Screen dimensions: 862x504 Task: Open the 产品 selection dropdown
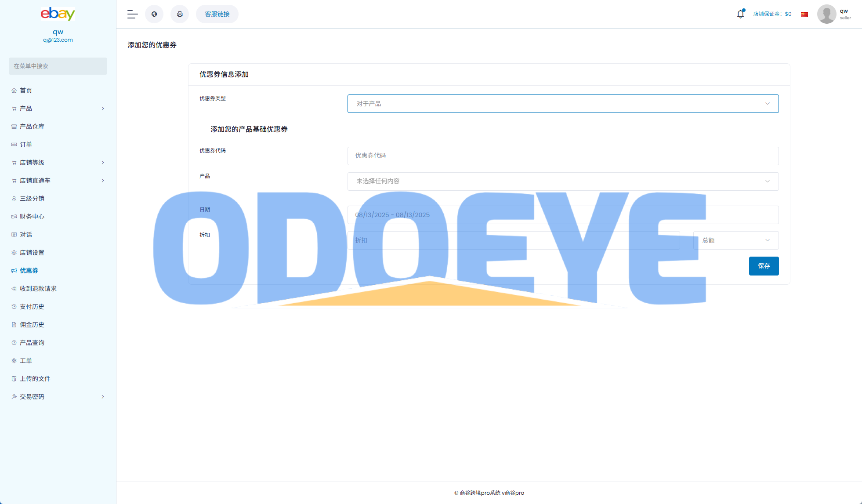tap(563, 181)
